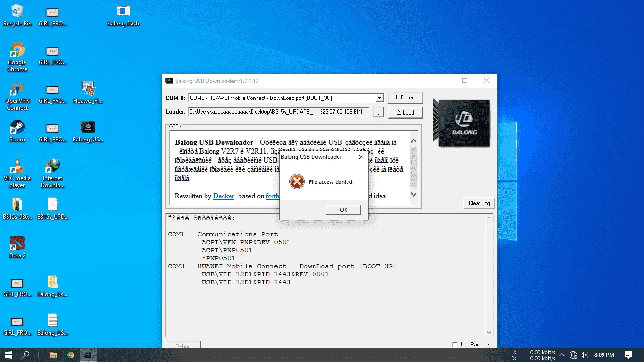Screen dimensions: 644x362
Task: Click the log line "COM3 - HUAWEI Mobile Connect"
Action: [x=282, y=266]
